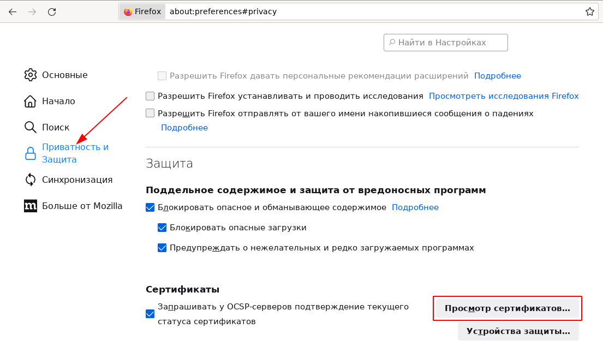The height and width of the screenshot is (364, 603).
Task: Toggle personal extension recommendations checkbox
Action: 162,76
